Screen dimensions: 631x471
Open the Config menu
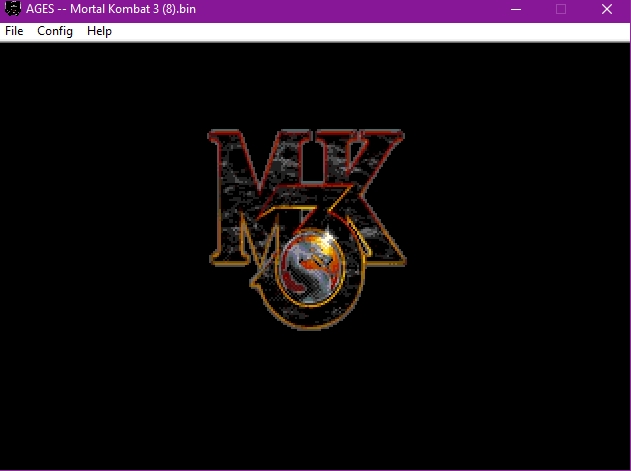tap(55, 31)
